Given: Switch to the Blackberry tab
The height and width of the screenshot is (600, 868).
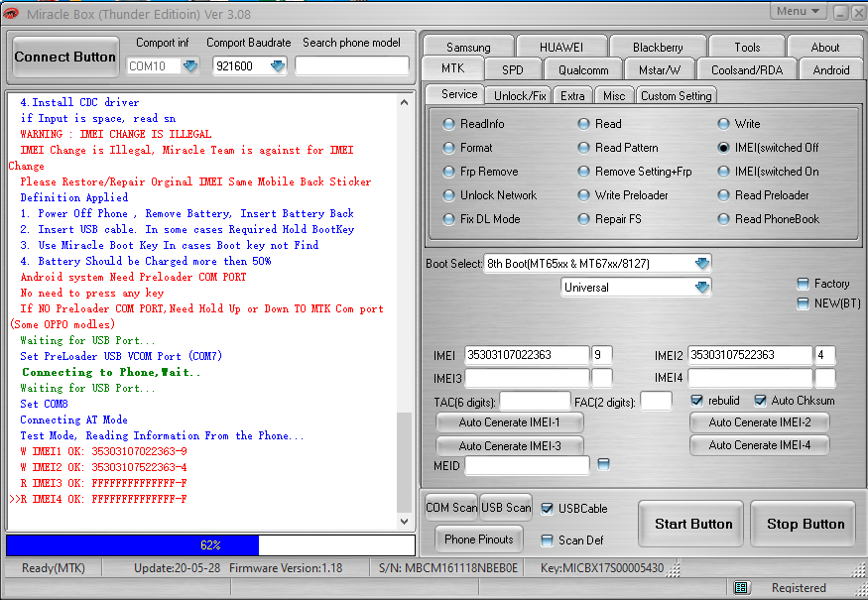Looking at the screenshot, I should coord(658,47).
